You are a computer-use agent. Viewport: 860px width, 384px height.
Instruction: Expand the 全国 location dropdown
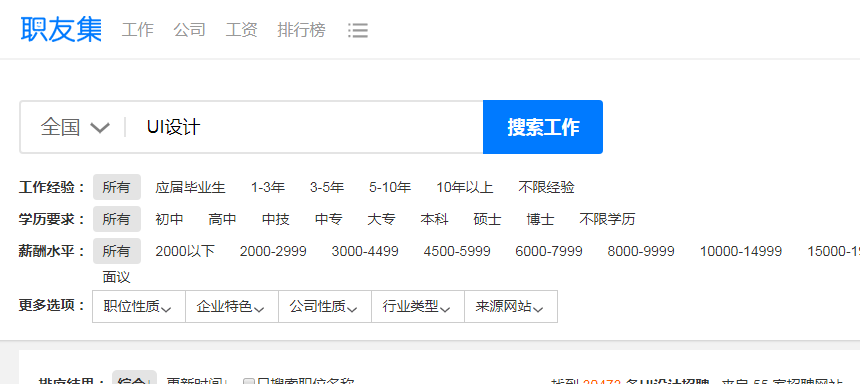click(75, 127)
